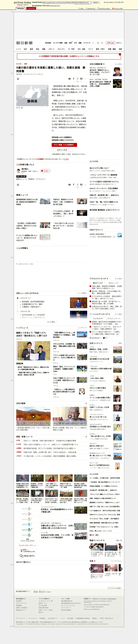Open スポーツ section in navigation bar
This screenshot has width=138, height=644.
click(x=51, y=49)
